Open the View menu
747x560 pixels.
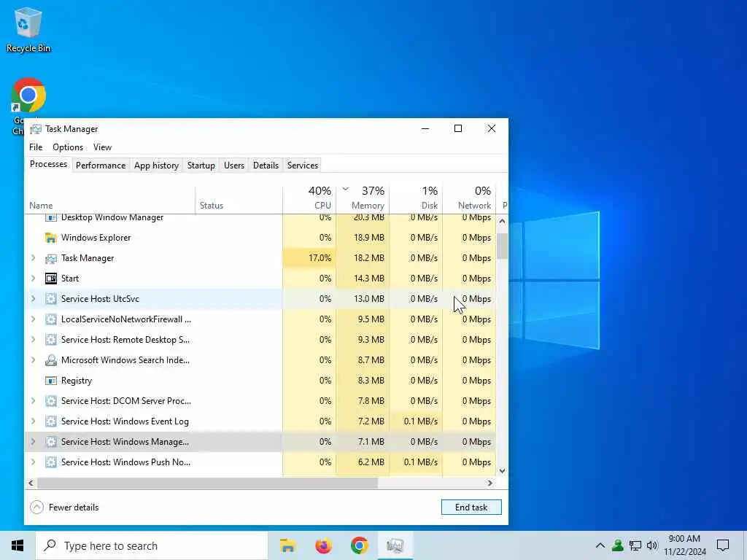pos(102,147)
